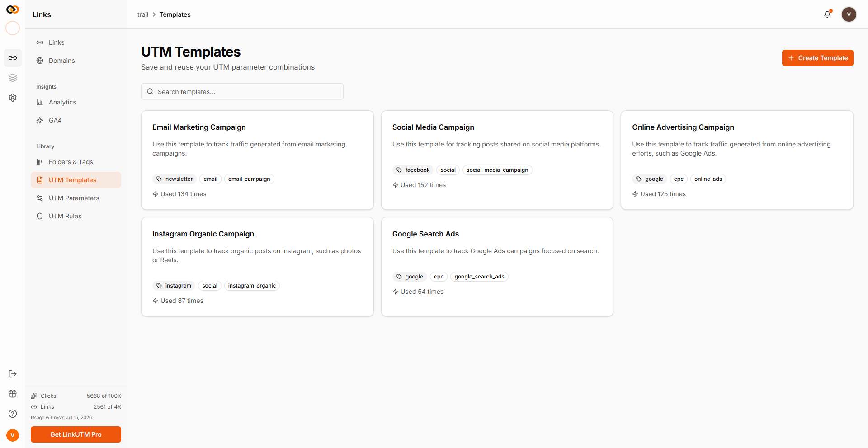The height and width of the screenshot is (448, 868).
Task: Click 'Used 87 times' text
Action: point(182,301)
